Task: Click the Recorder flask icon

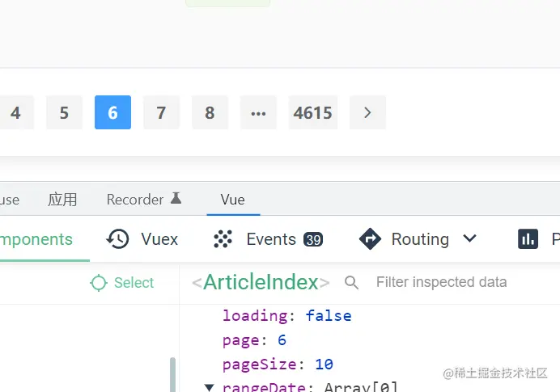Action: pos(176,199)
